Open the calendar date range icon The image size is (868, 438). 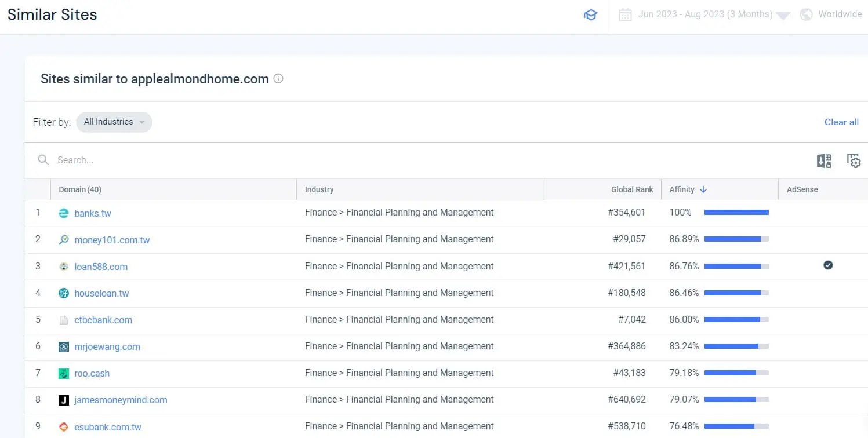(625, 14)
